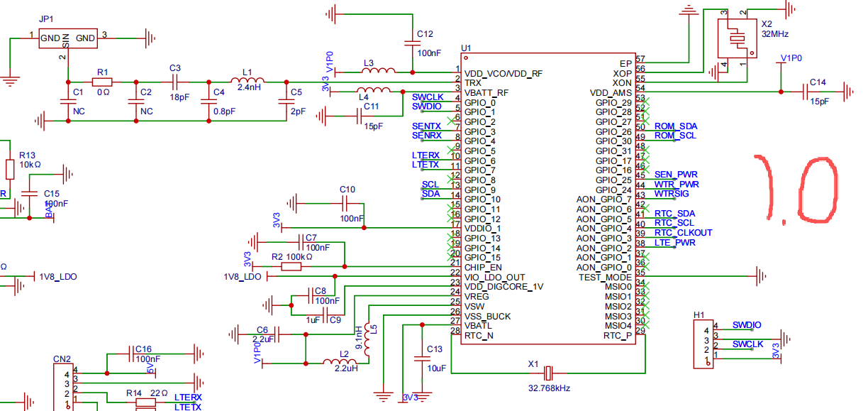This screenshot has height=411, width=868.
Task: Click the RTC_CLKOUT net label
Action: click(x=683, y=233)
